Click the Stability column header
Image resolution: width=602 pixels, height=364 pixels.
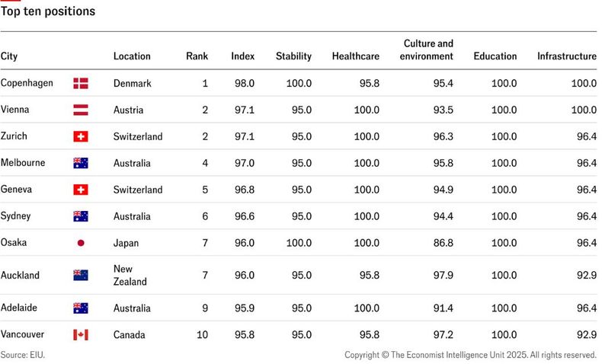[293, 56]
